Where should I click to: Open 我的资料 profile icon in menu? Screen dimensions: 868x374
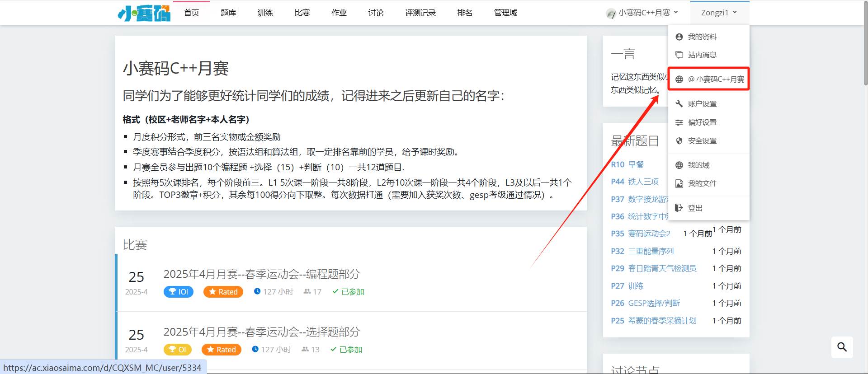679,37
